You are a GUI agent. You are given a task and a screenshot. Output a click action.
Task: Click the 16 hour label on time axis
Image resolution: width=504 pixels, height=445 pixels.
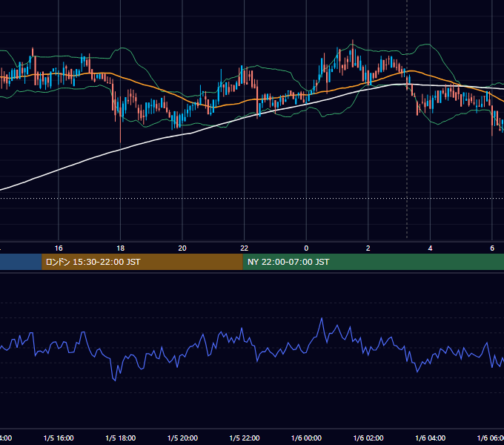point(59,248)
